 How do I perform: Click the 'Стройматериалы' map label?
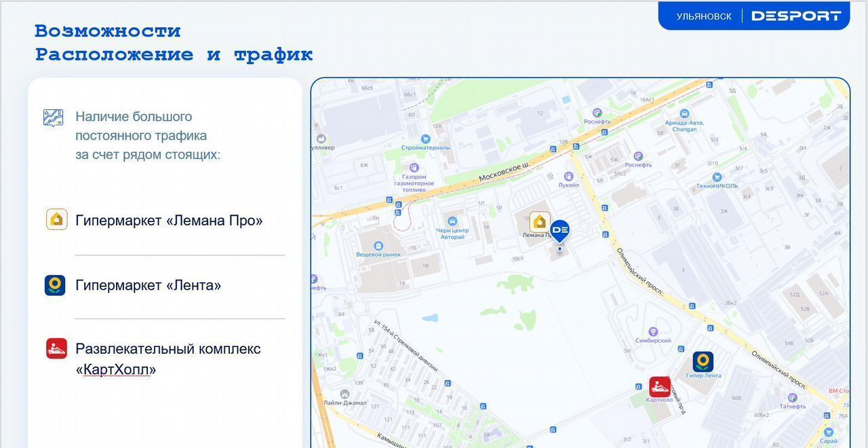coord(426,147)
